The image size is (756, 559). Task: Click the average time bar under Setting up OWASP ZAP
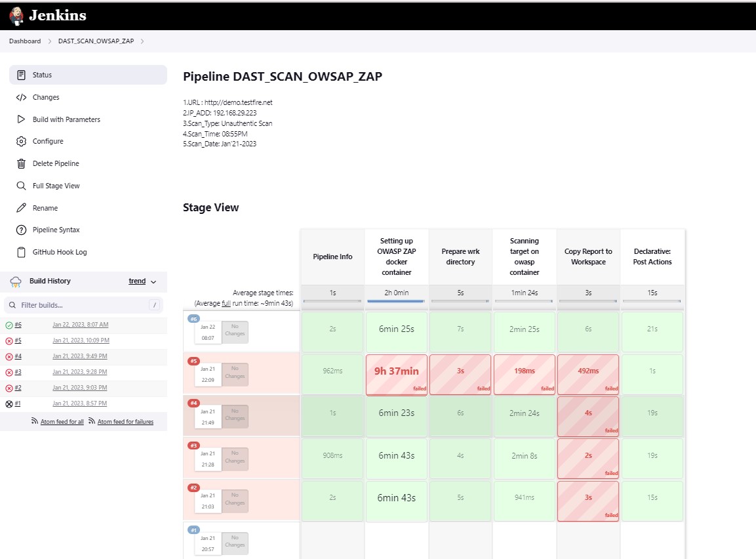point(396,301)
